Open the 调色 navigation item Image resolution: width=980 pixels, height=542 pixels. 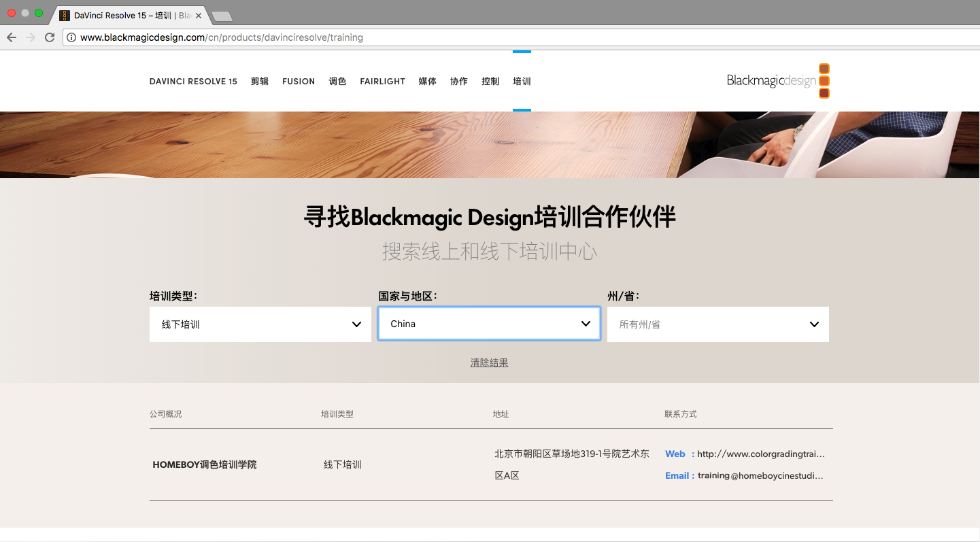coord(337,81)
